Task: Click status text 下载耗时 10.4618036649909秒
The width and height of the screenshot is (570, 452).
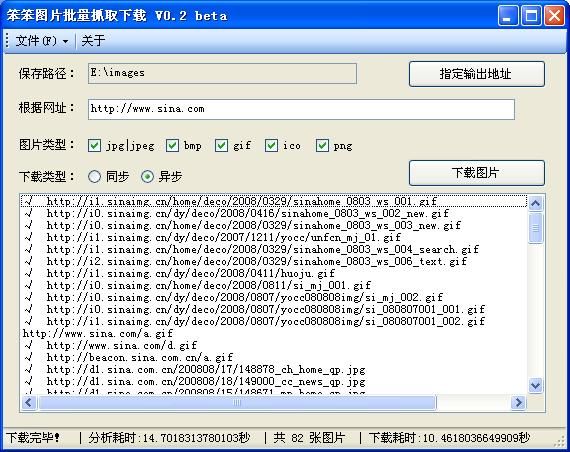Action: point(449,437)
